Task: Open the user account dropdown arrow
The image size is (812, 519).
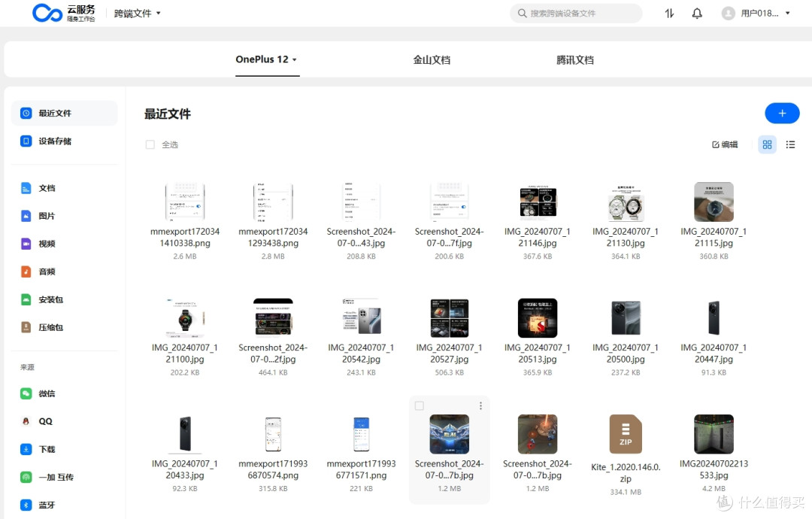Action: point(788,14)
